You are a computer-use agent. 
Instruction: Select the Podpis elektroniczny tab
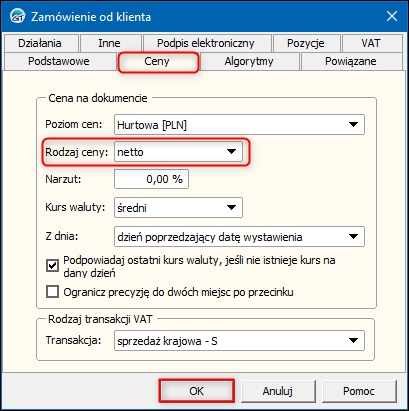(206, 43)
